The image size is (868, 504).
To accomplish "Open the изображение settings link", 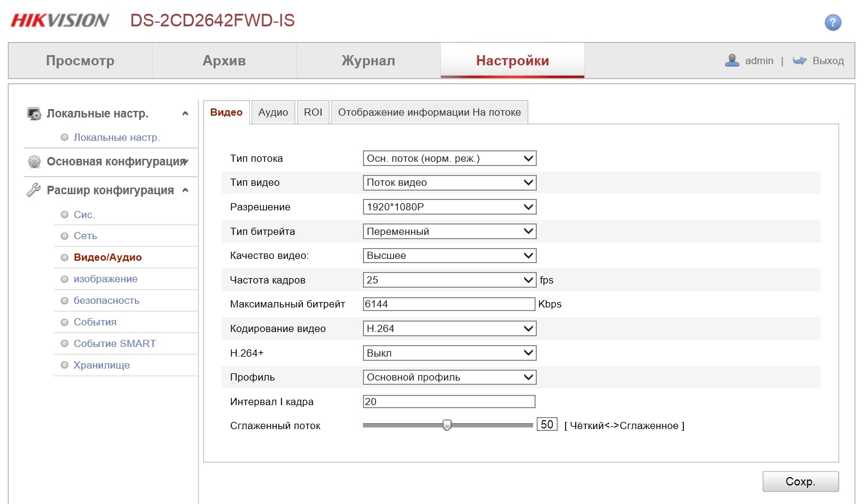I will click(x=105, y=279).
